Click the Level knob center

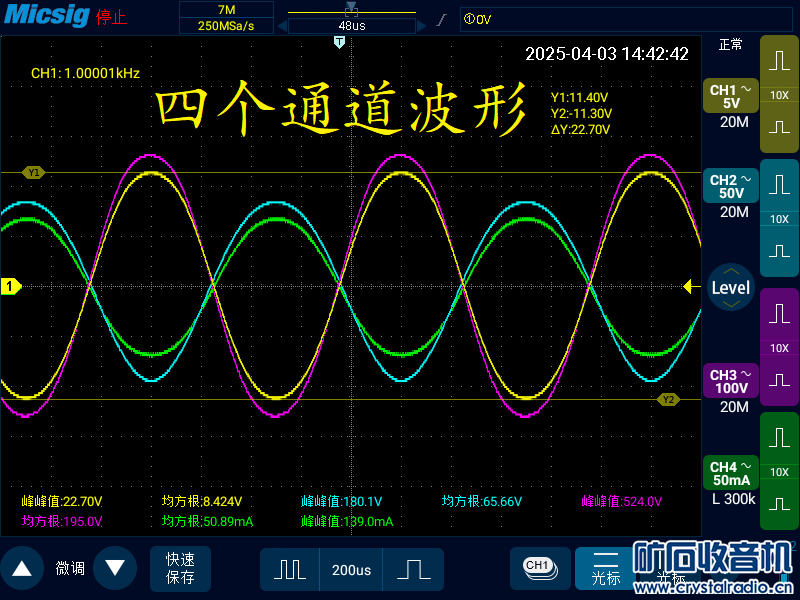[x=731, y=287]
